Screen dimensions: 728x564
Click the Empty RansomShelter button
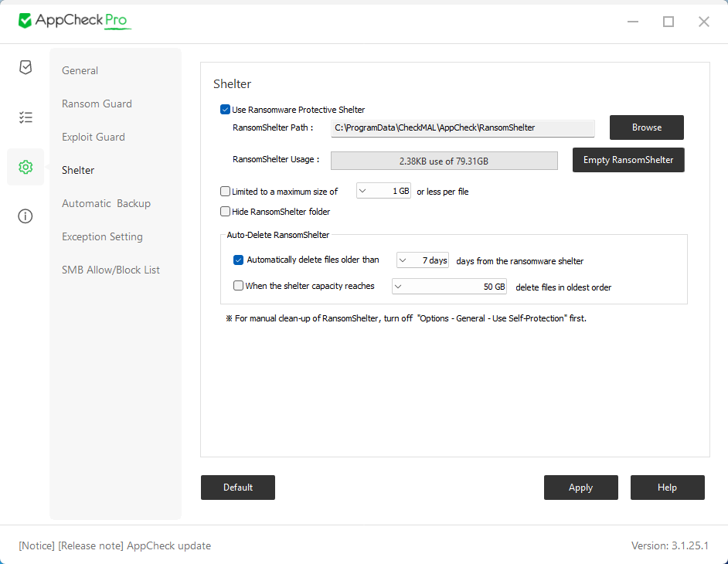coord(628,160)
